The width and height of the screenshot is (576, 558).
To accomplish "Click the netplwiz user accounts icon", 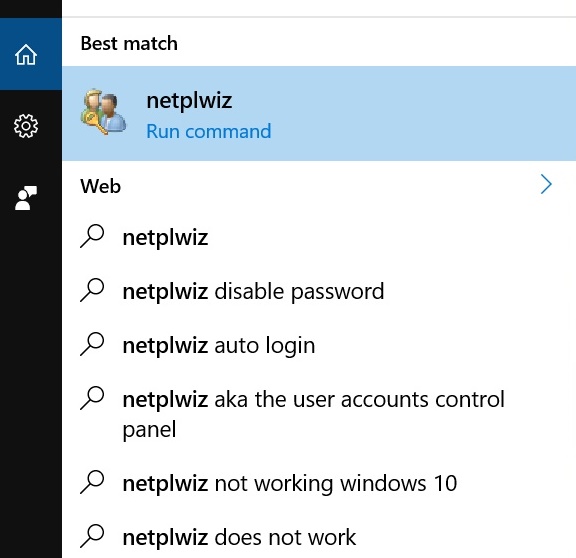I will tap(103, 112).
